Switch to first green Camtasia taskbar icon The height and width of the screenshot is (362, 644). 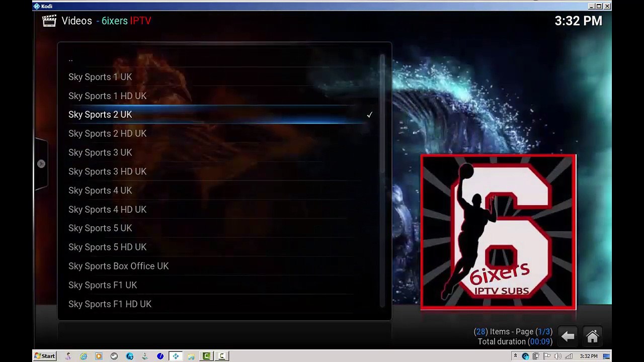click(x=206, y=356)
